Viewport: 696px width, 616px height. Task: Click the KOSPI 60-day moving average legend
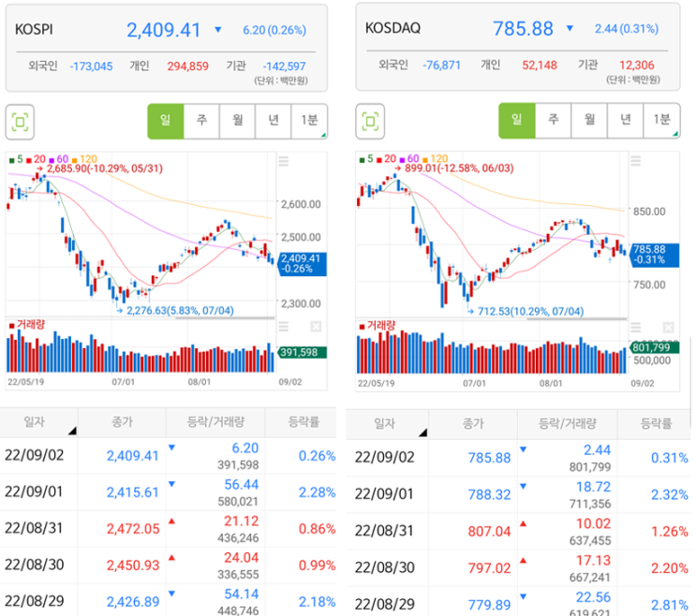(59, 159)
